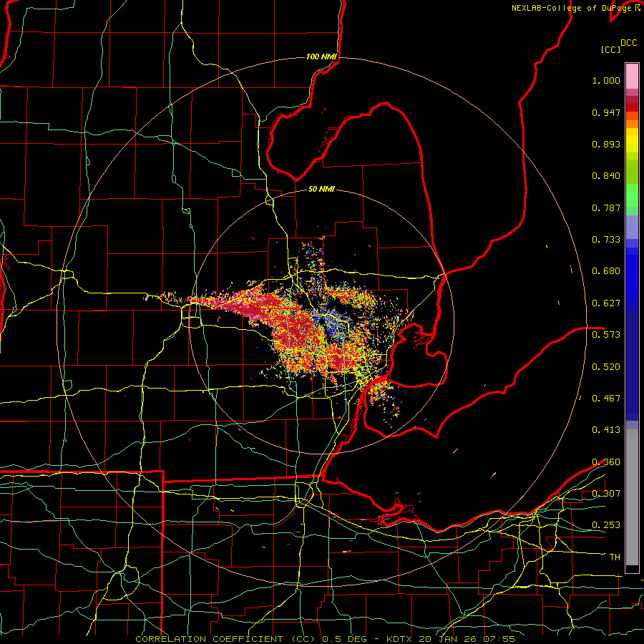Image resolution: width=644 pixels, height=644 pixels.
Task: Click the 0.947 scale value
Action: coord(606,112)
